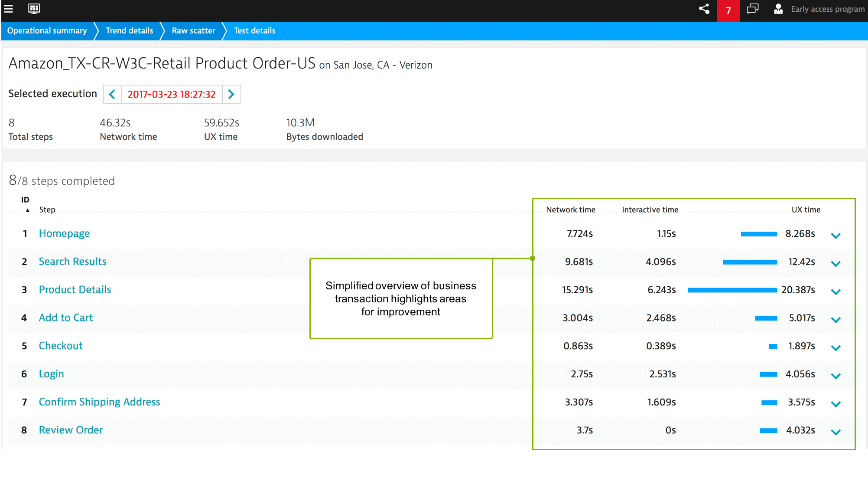Click Review Order interactive time 0s
Viewport: 868px width, 488px height.
point(670,430)
